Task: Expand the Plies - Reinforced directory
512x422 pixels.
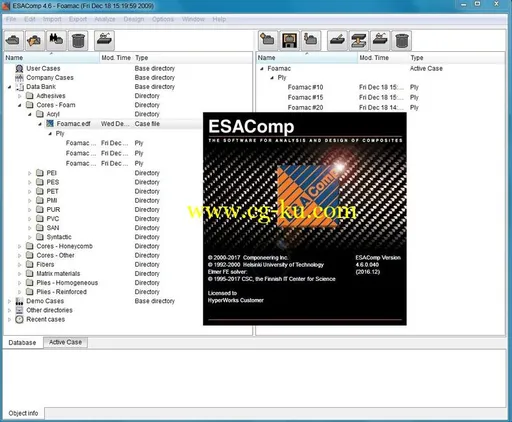Action: click(20, 292)
